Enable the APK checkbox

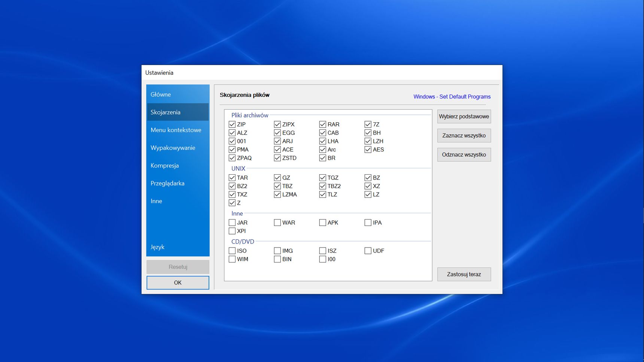click(x=323, y=223)
